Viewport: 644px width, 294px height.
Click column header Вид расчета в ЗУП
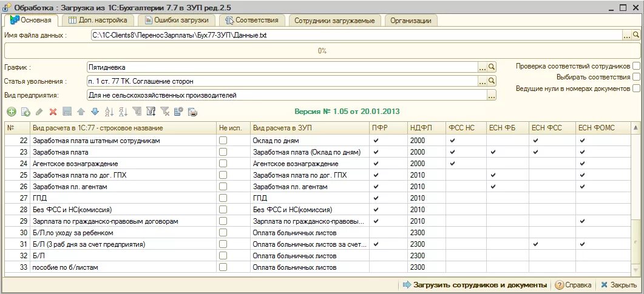pos(310,129)
